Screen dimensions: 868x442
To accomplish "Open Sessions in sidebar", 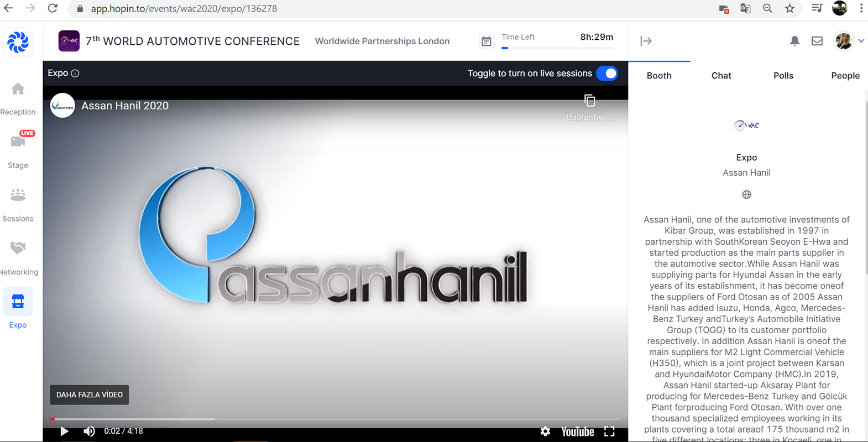I will point(18,205).
